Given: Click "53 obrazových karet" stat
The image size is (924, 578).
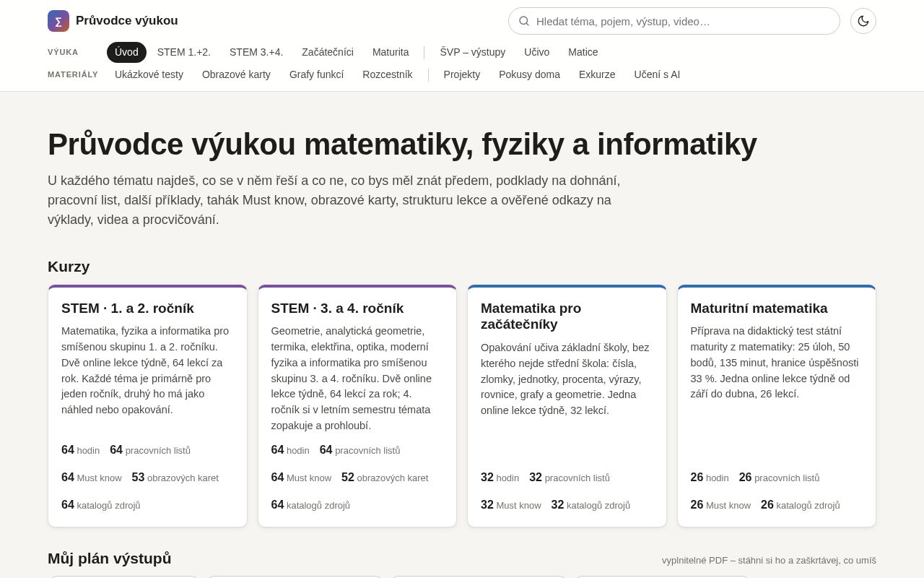Looking at the screenshot, I should pos(175,478).
